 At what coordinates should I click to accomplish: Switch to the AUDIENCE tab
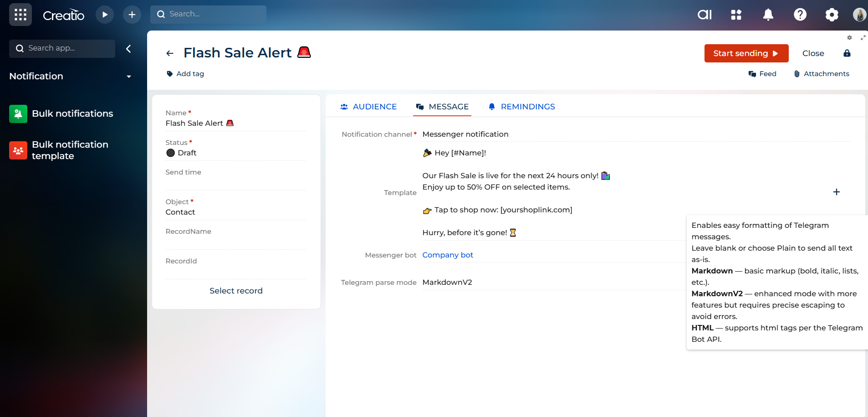(x=368, y=107)
